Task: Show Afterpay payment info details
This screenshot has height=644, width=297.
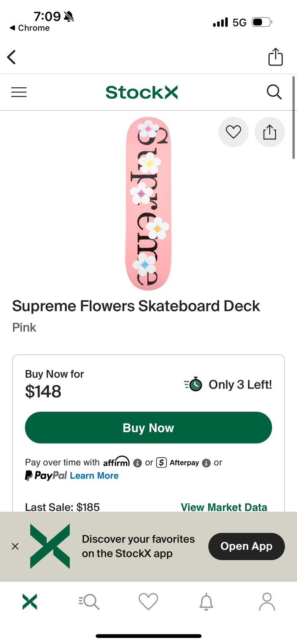Action: 207,463
